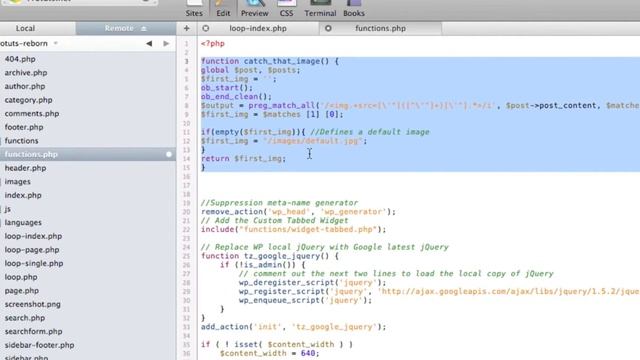Open the CSS toolbar view
This screenshot has height=360, width=640.
pyautogui.click(x=286, y=9)
